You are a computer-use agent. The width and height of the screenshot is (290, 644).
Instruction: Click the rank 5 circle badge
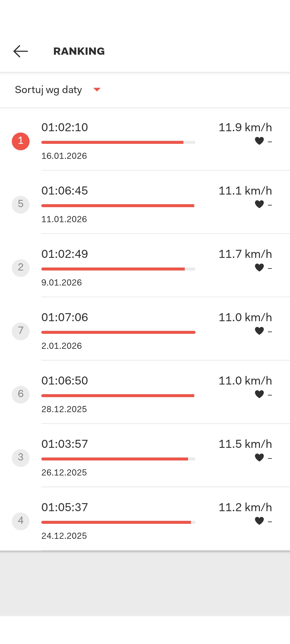click(21, 204)
